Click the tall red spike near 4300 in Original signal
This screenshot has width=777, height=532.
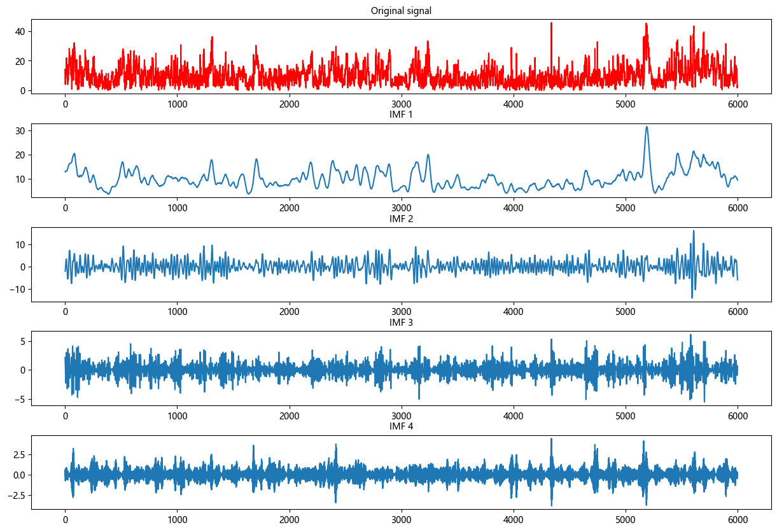[551, 24]
